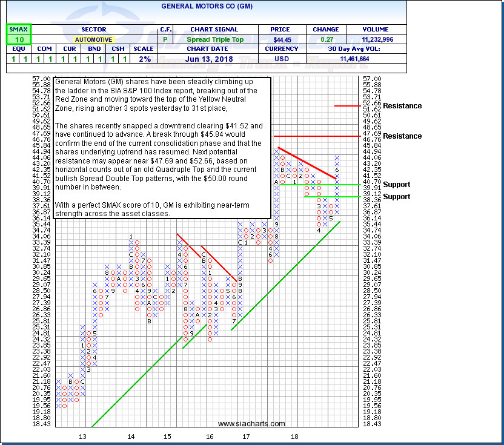Screen dimensions: 504x445
Task: Click the siacharts.com watermark link
Action: (x=242, y=424)
